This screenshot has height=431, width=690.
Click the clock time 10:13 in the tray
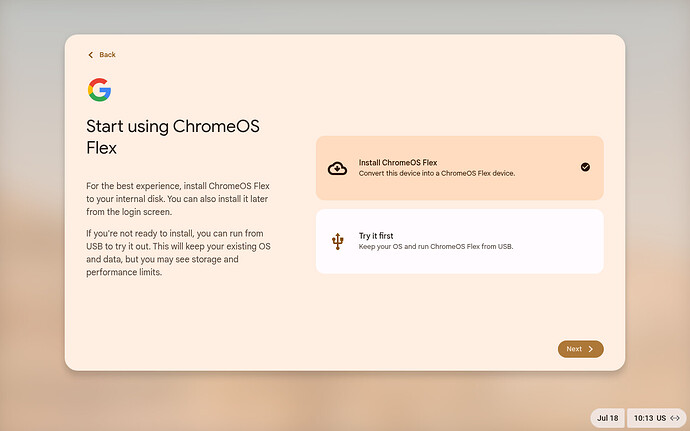643,418
